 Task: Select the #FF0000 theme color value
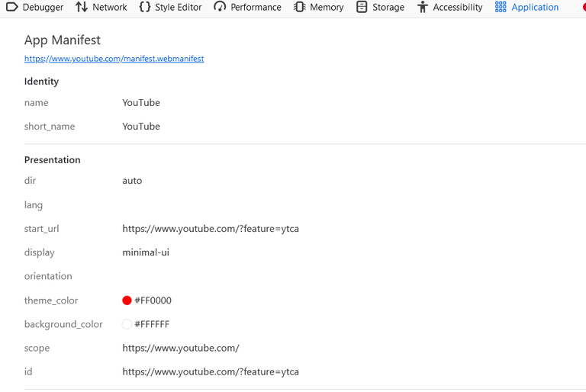153,300
